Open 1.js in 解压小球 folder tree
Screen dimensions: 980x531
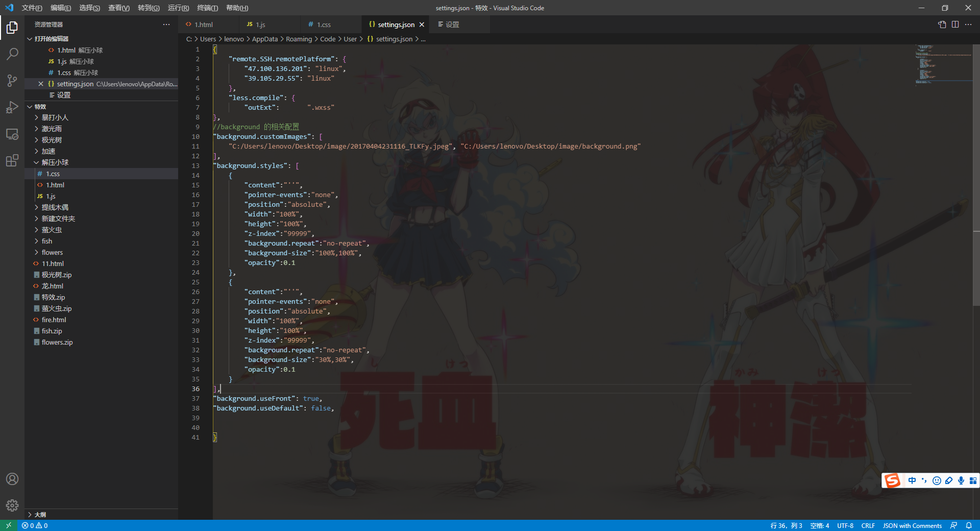(101, 196)
